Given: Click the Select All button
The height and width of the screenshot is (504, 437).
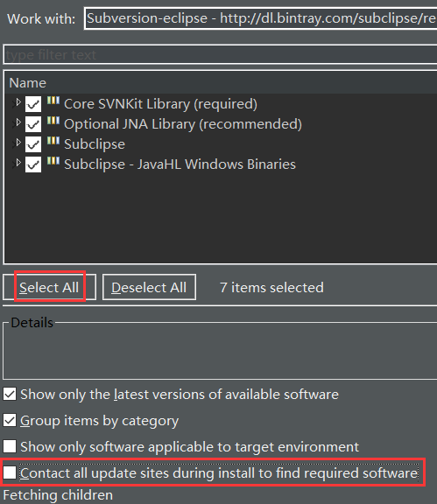Looking at the screenshot, I should click(x=49, y=287).
